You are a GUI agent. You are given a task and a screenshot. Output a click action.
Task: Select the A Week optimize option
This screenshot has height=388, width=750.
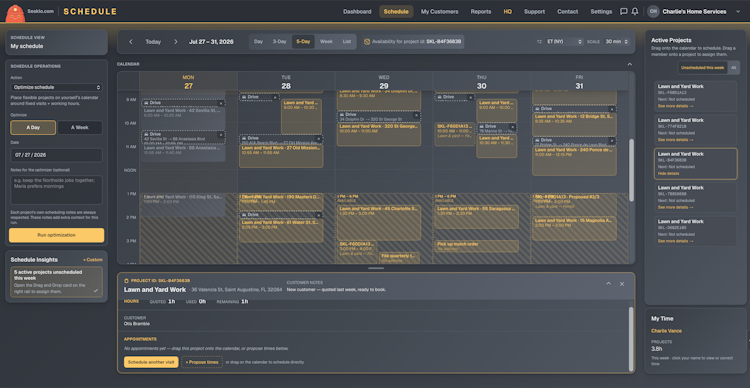coord(80,127)
